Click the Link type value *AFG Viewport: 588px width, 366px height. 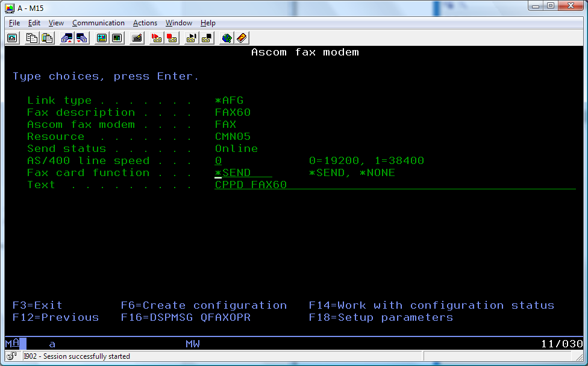click(x=229, y=100)
